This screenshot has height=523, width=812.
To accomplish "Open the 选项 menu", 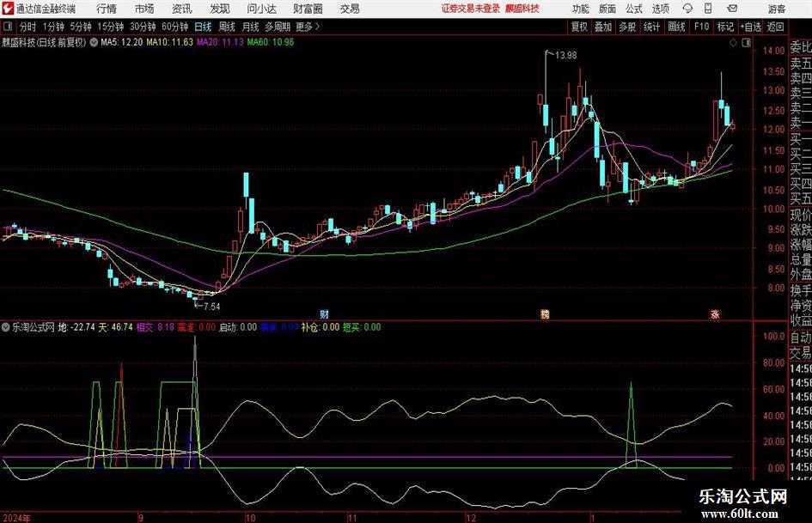I will tap(660, 9).
